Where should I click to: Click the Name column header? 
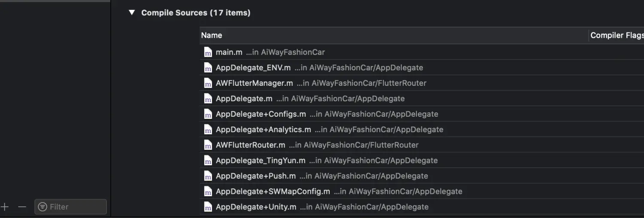(212, 36)
